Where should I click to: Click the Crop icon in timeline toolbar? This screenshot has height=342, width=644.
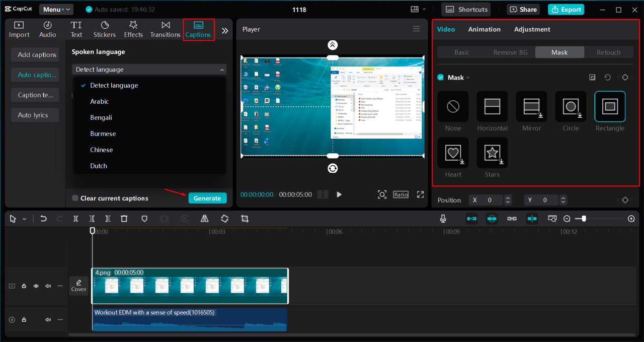[245, 219]
